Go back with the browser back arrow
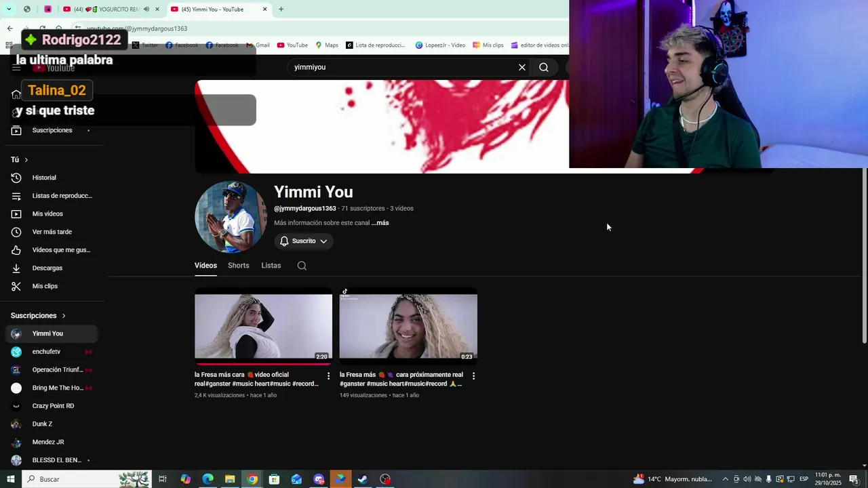Screen dimensions: 868x488 [9, 28]
